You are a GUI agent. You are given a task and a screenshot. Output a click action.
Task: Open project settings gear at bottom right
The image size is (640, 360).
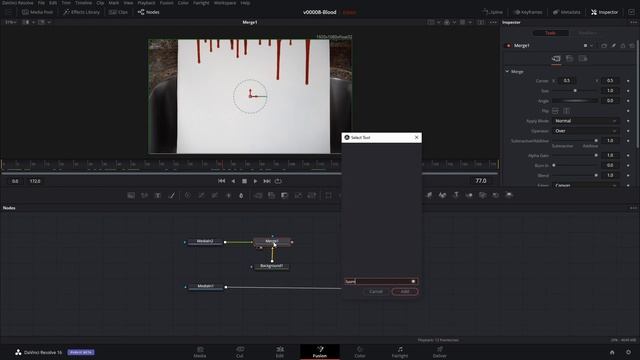tap(629, 352)
